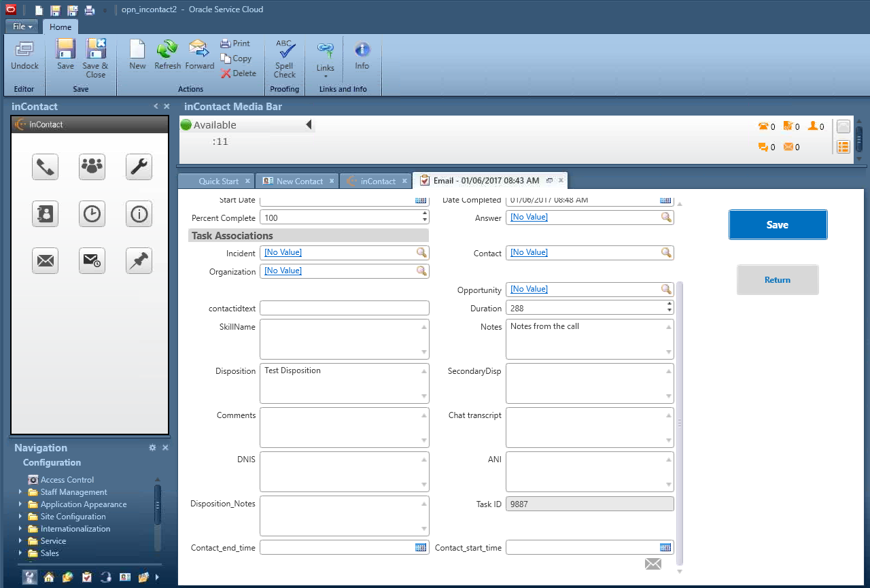The width and height of the screenshot is (870, 588).
Task: Click Copy in the Actions ribbon group
Action: 236,58
